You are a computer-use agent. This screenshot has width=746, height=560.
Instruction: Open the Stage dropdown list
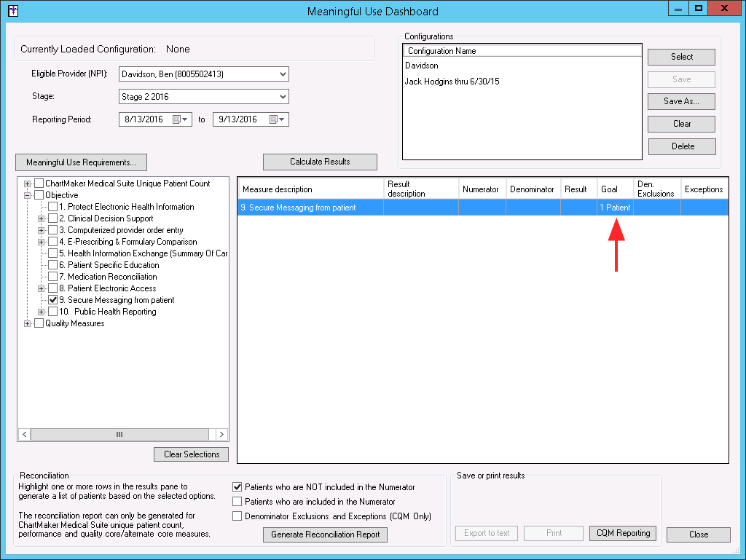[x=282, y=97]
